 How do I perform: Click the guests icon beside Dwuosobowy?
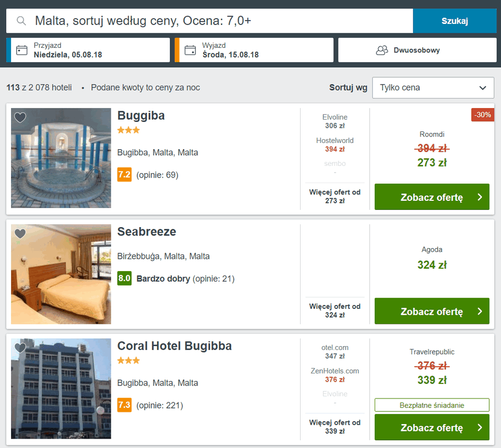point(382,50)
